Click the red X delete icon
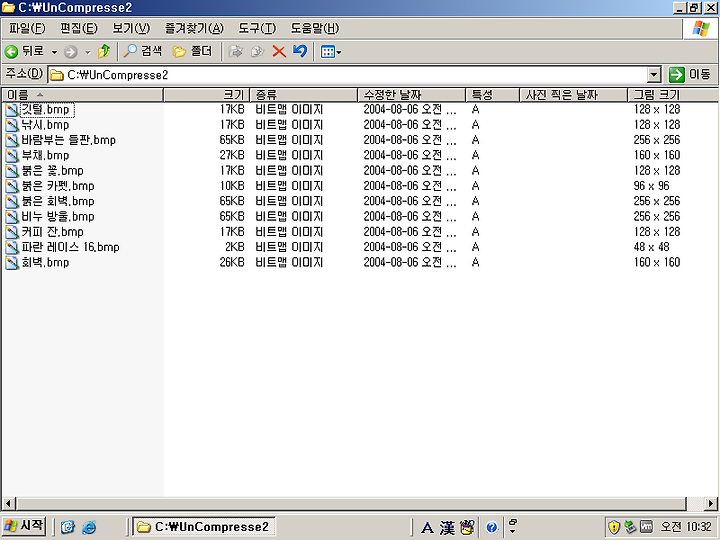 (279, 51)
